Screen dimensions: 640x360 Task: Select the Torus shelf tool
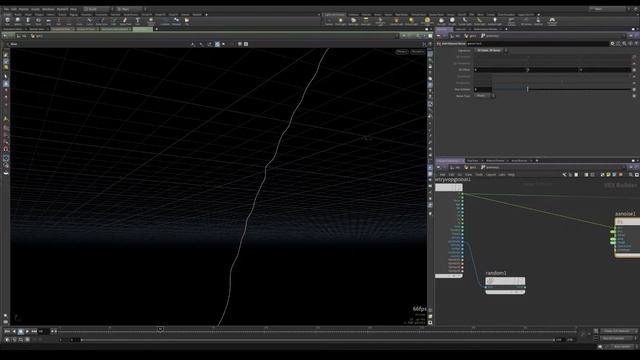pos(38,21)
